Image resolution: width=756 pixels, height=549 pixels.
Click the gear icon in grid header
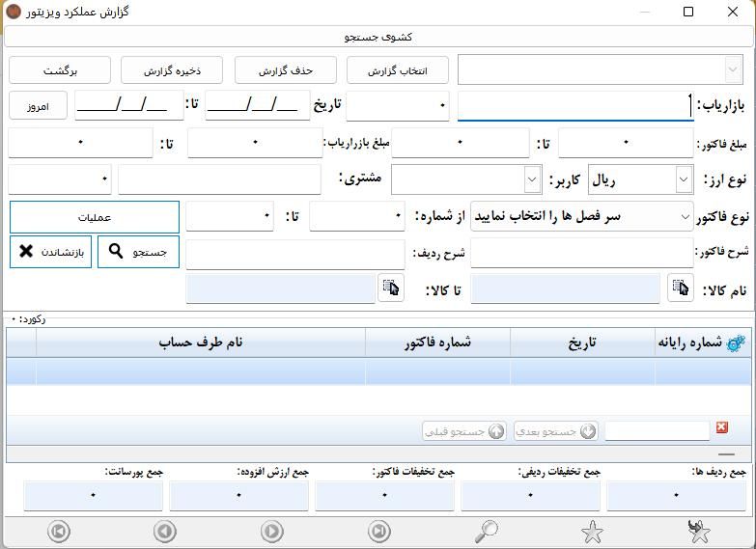point(736,343)
